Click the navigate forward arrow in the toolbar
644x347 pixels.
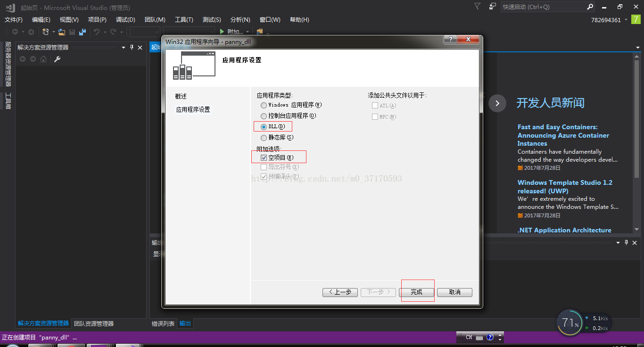coord(31,32)
